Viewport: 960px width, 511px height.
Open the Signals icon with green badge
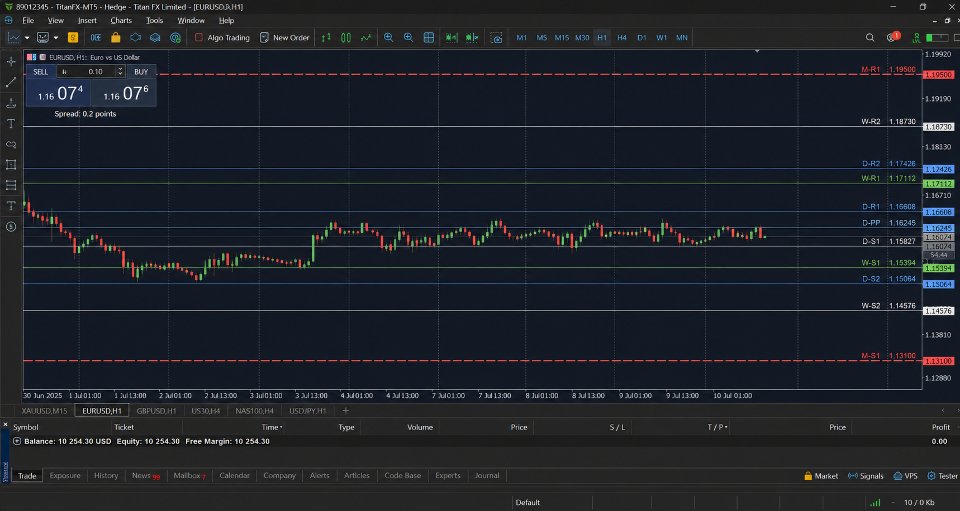pyautogui.click(x=176, y=37)
